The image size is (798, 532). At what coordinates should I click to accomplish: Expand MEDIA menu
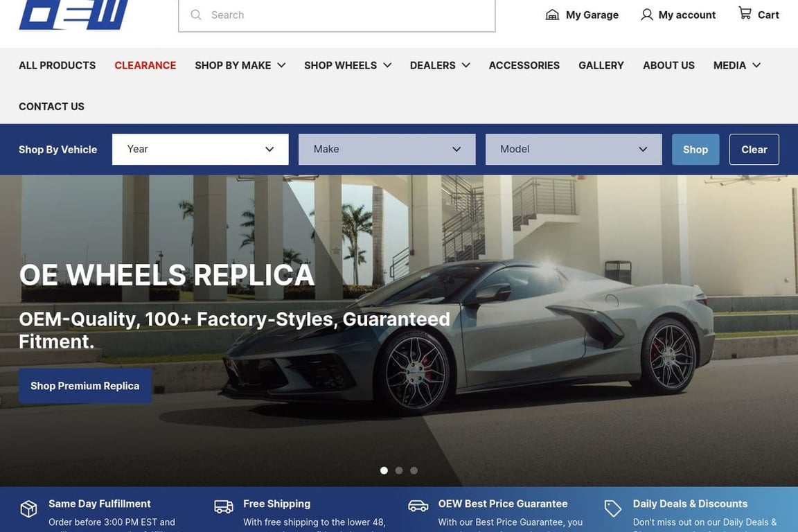[737, 65]
